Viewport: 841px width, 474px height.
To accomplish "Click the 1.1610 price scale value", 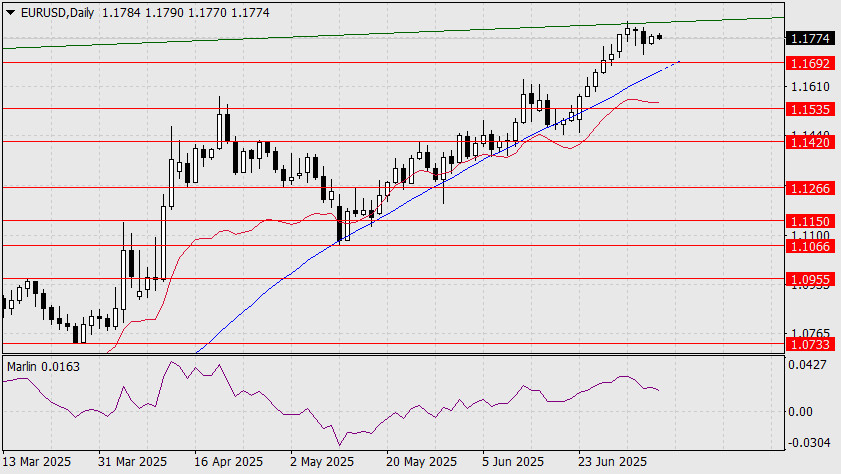I will tap(810, 86).
